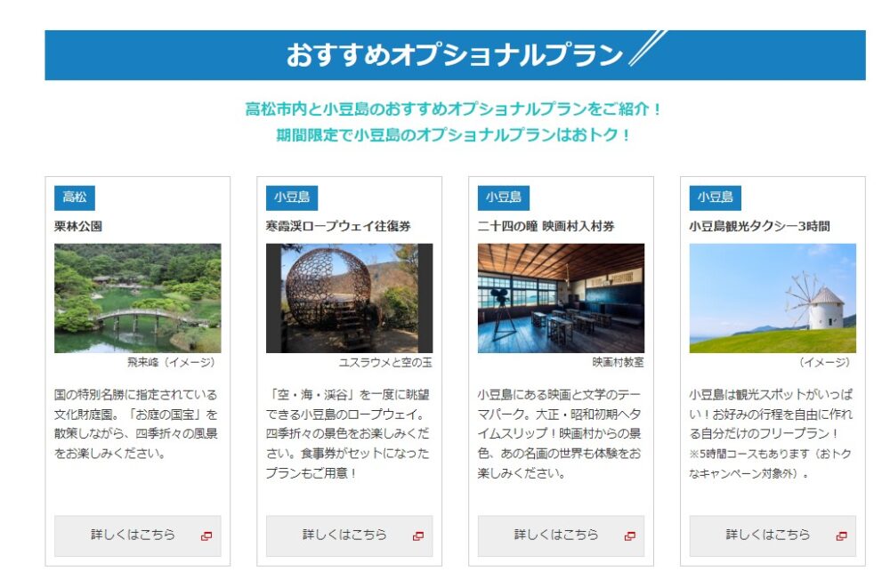Click the caption 映画村教室
This screenshot has width=890, height=588.
619,362
